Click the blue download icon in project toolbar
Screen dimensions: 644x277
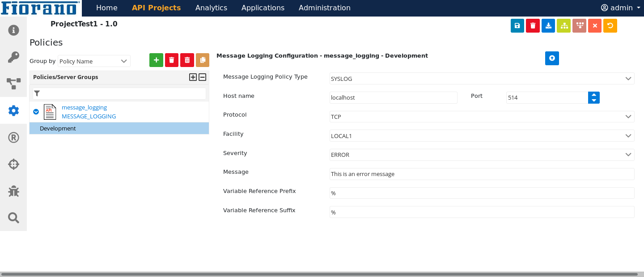[548, 26]
